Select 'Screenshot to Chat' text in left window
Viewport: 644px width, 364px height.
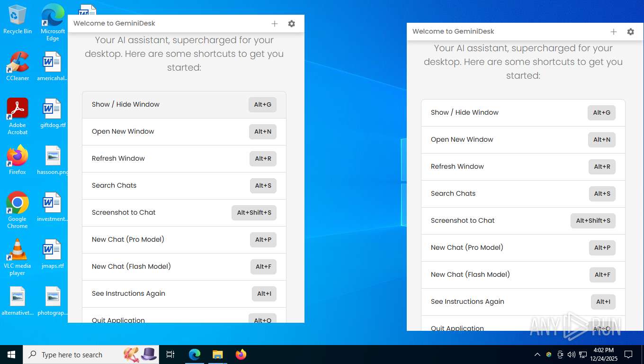124,213
